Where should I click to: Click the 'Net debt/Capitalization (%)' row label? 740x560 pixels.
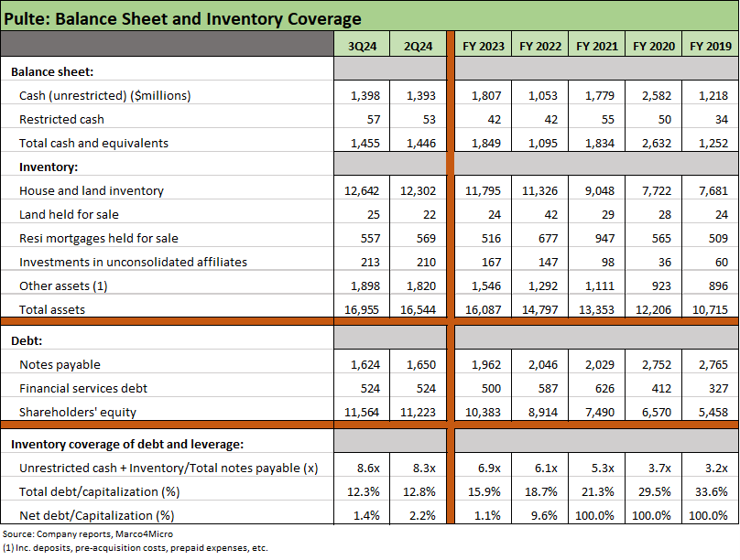click(x=96, y=516)
